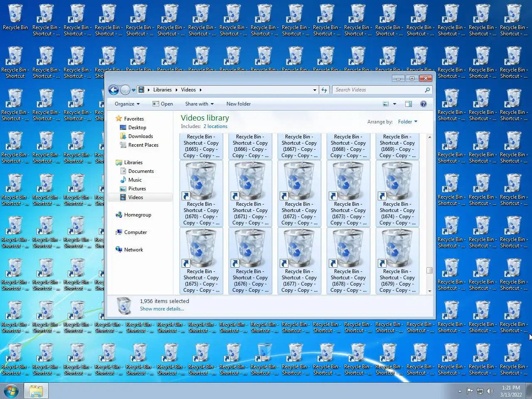532x399 pixels.
Task: Open Desktop in Favorites
Action: tap(137, 128)
